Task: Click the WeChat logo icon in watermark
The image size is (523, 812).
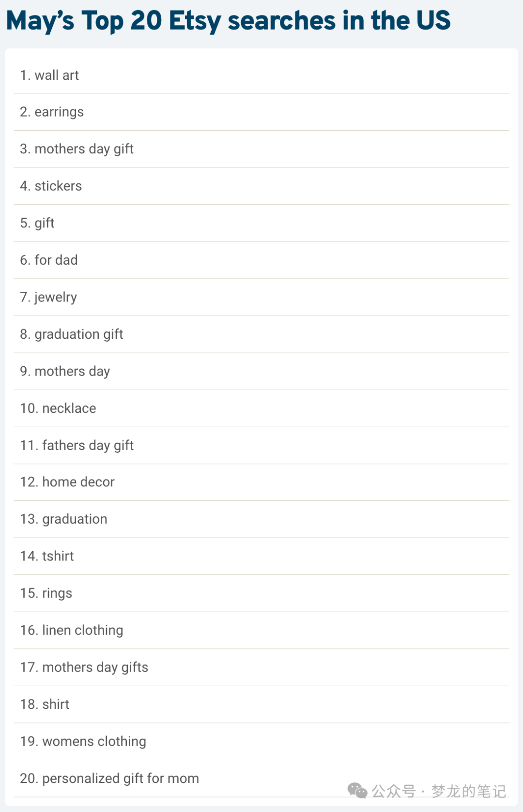Action: (x=357, y=791)
